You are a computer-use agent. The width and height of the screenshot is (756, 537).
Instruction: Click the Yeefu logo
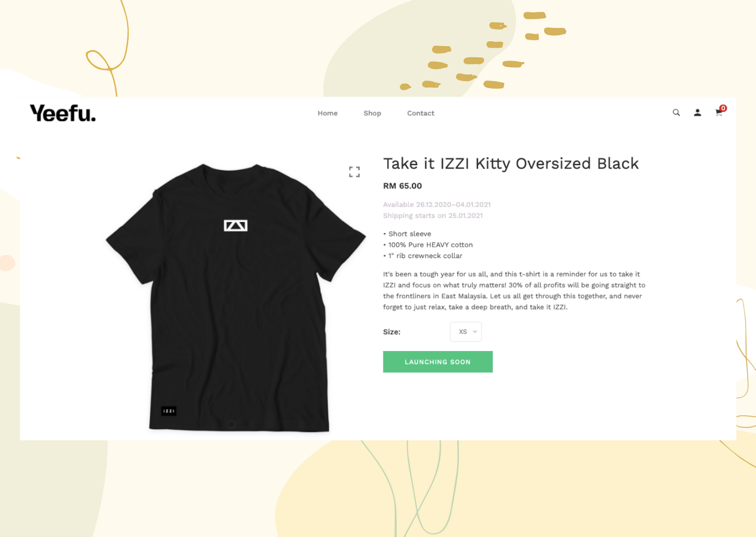(x=63, y=113)
